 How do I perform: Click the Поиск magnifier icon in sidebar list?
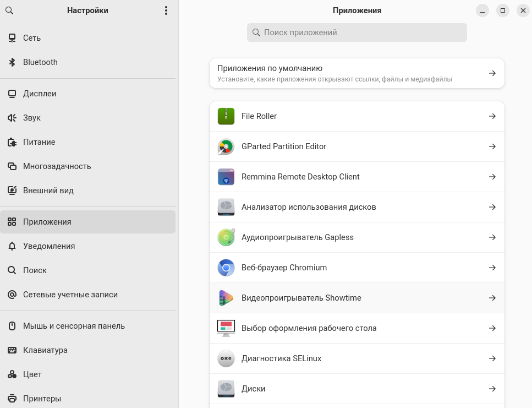coord(12,270)
